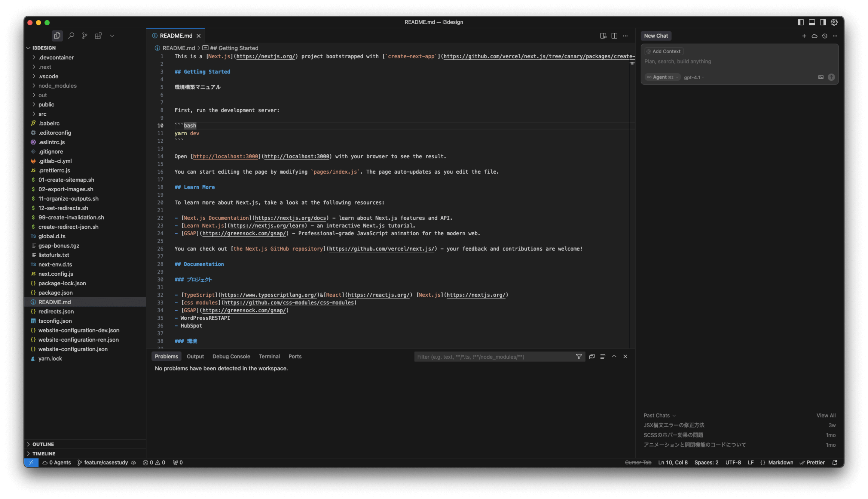Screen dimensions: 868x499
Task: Open the Explorer view icon
Action: [x=57, y=36]
